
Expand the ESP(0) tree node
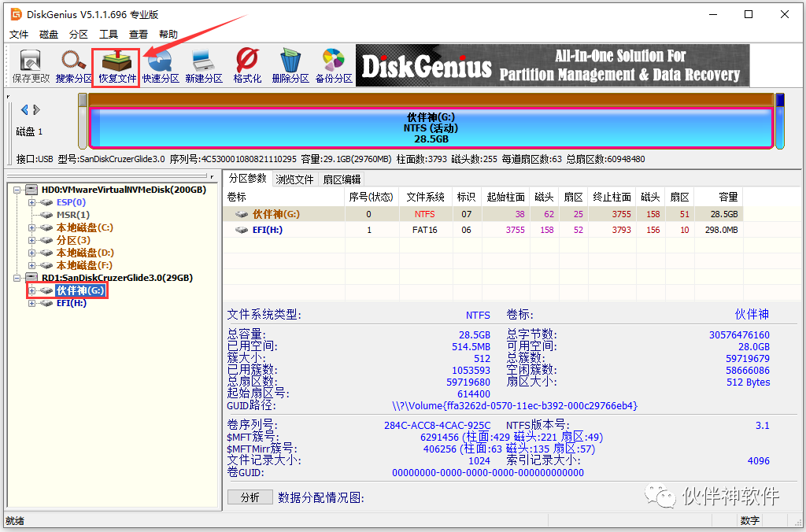tap(31, 202)
